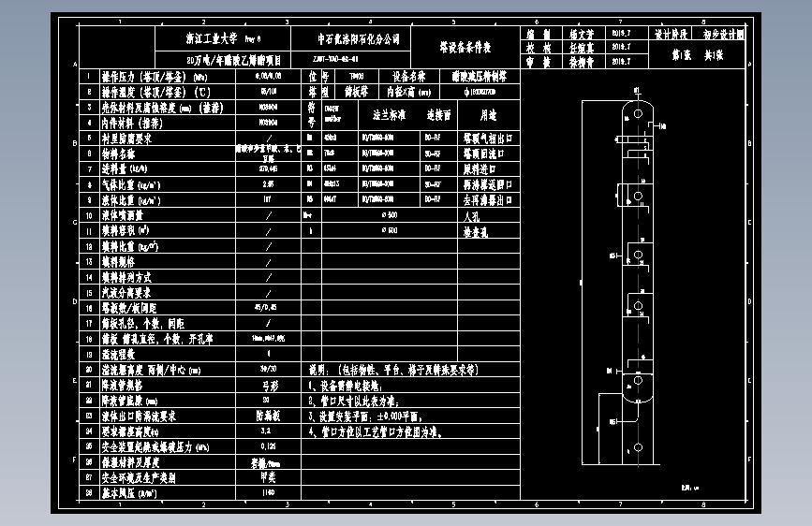Select note 2 管口尺寸以此表为准
The image size is (812, 526).
(354, 402)
